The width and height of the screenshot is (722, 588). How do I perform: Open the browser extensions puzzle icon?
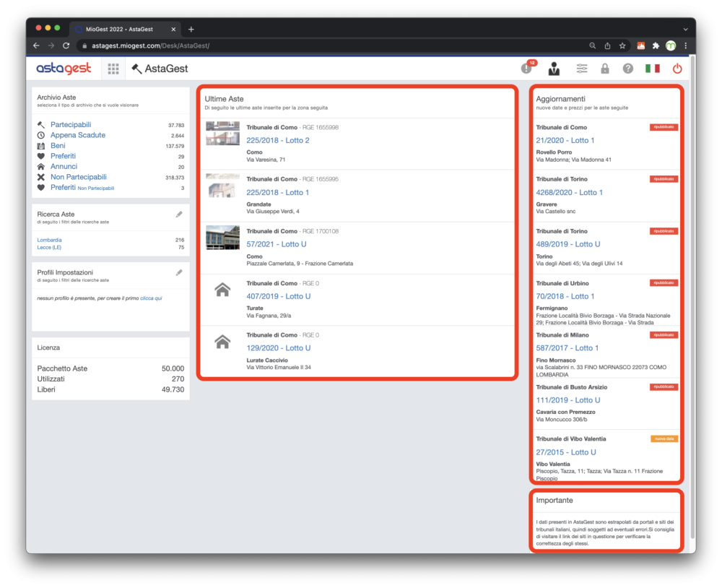point(656,46)
